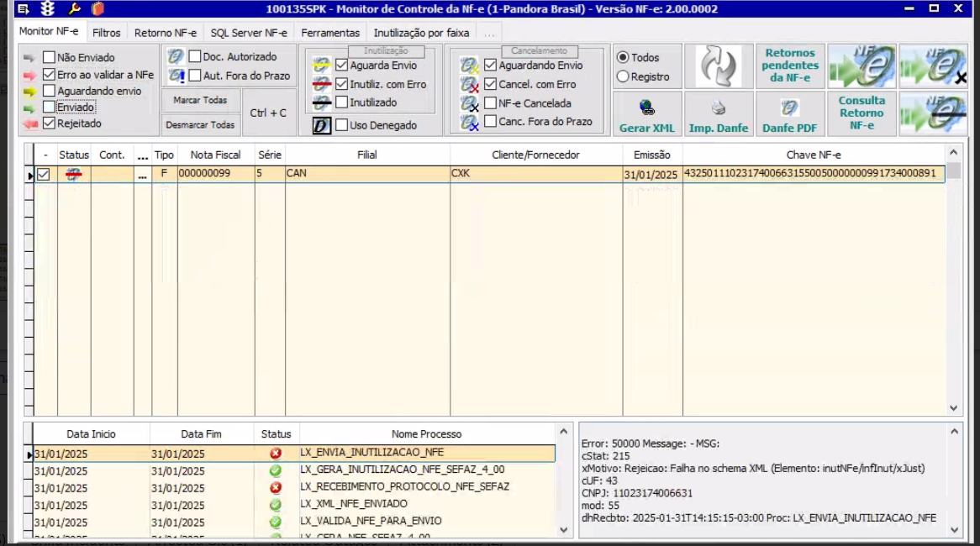Click Retornos pendentes da NF-e button
The image size is (980, 546).
[790, 66]
